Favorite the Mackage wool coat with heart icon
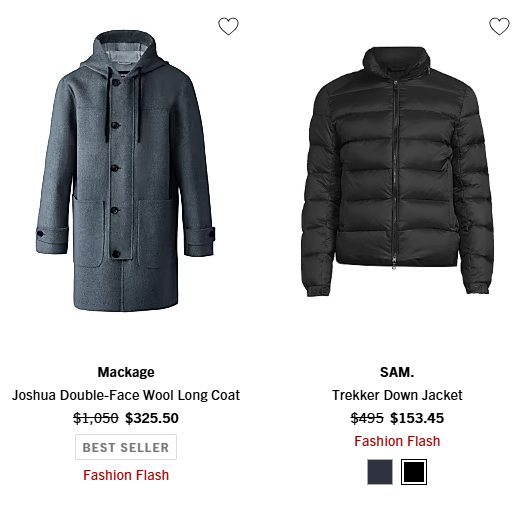The image size is (525, 525). click(228, 26)
